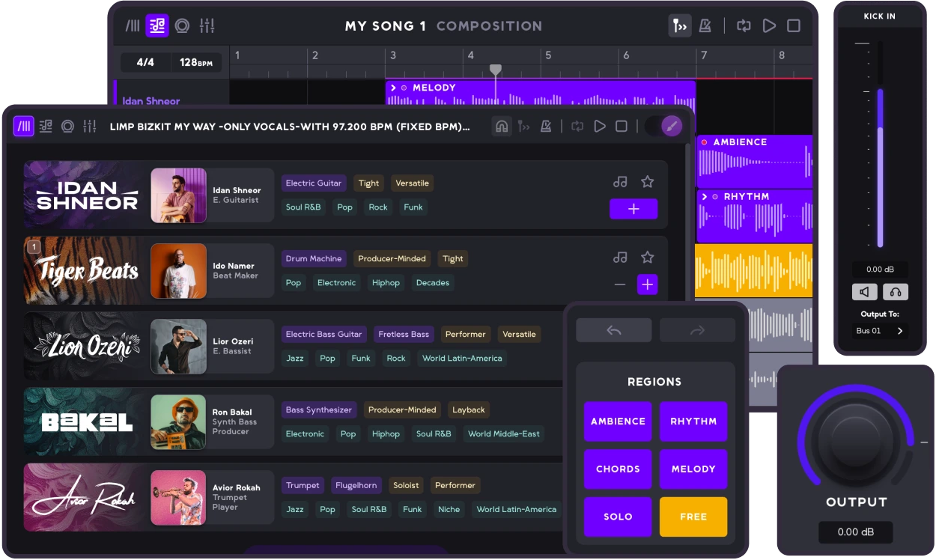Click the 128 BPM tempo field
936x560 pixels.
tap(196, 63)
